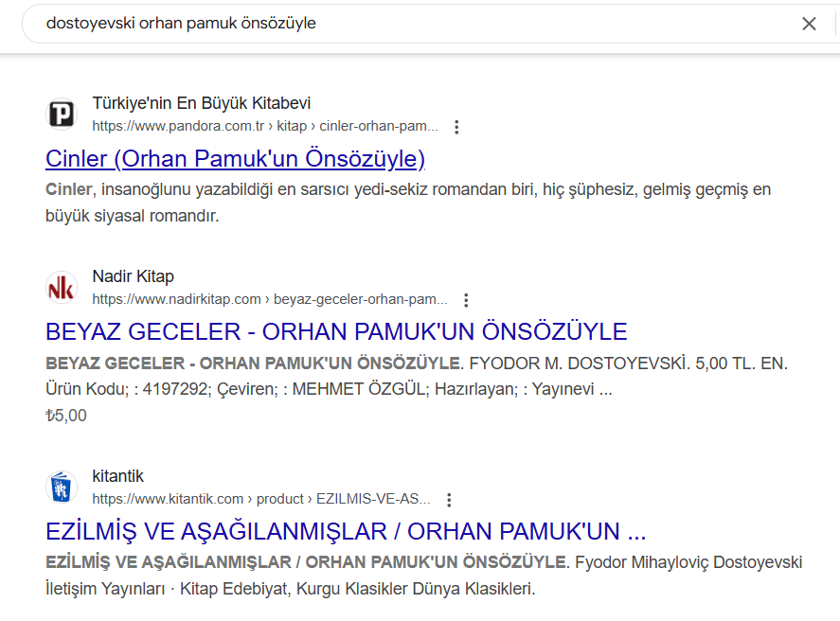Click the kitantik favicon logo
The width and height of the screenshot is (840, 621).
62,488
